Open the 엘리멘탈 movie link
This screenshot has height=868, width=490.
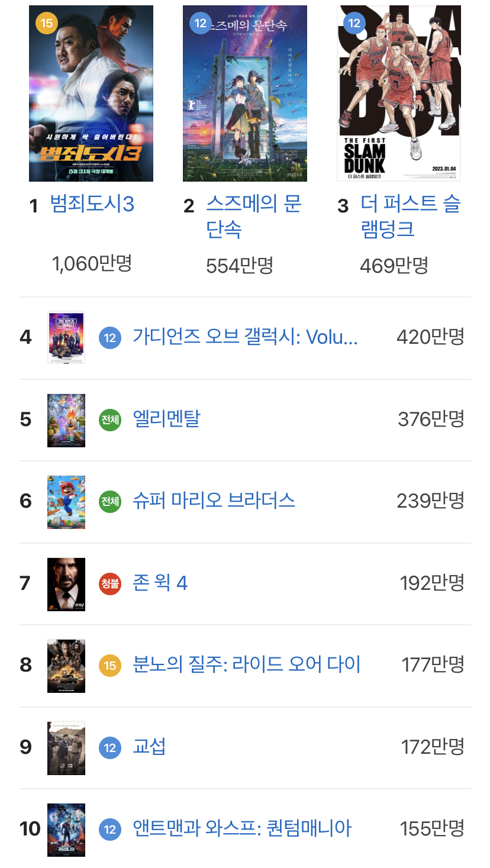coord(166,419)
